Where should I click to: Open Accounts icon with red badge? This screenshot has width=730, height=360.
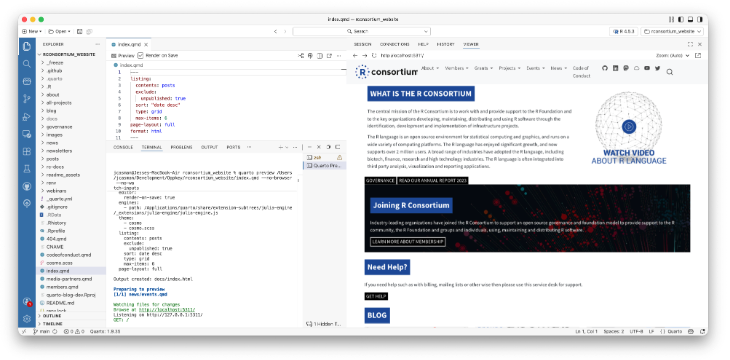point(27,302)
